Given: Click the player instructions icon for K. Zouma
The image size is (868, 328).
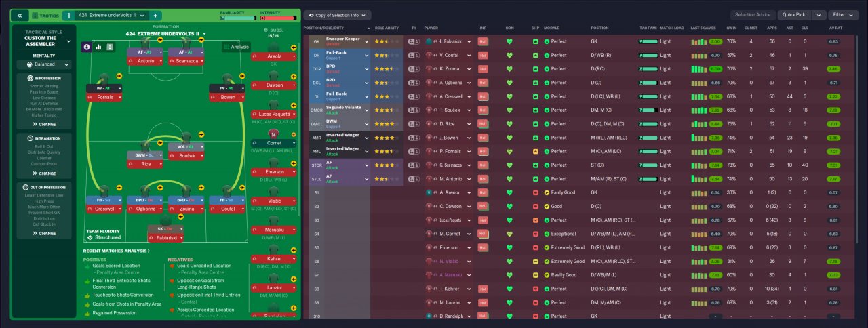Looking at the screenshot, I should coord(414,69).
